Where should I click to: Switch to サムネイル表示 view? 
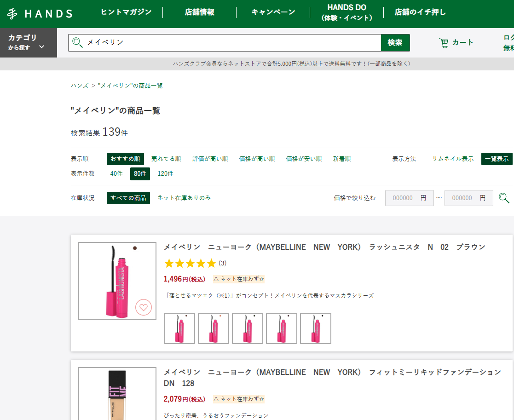click(453, 159)
